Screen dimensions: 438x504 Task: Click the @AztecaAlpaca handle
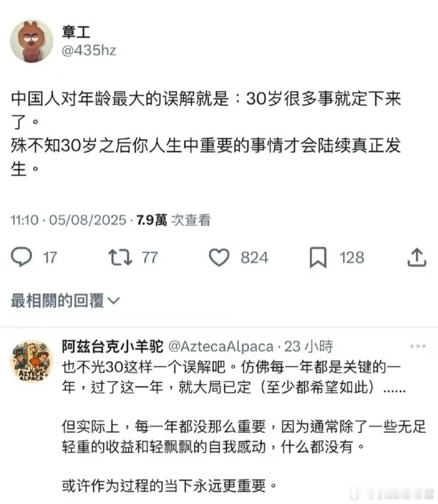221,346
